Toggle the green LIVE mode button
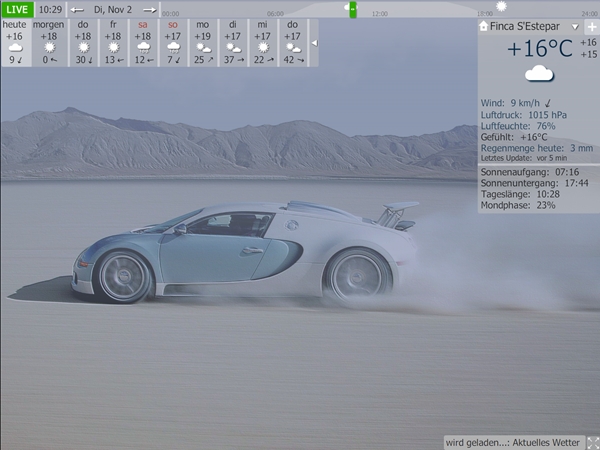The image size is (600, 450). tap(18, 10)
